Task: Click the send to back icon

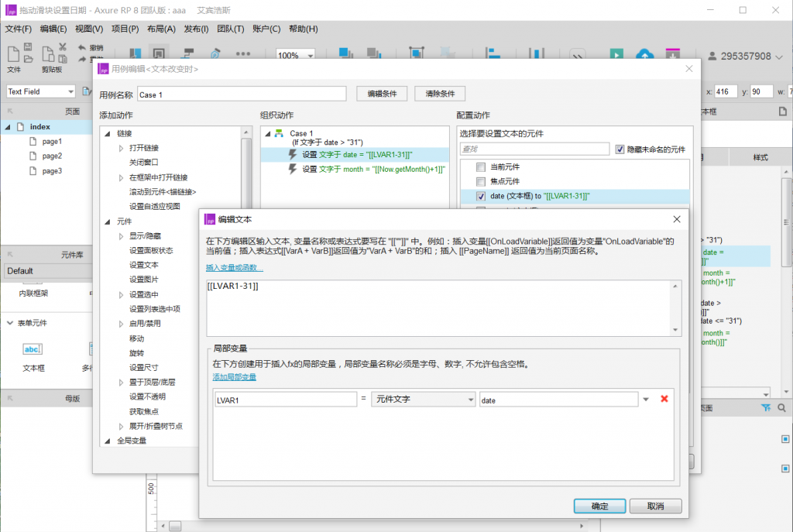Action: pyautogui.click(x=374, y=53)
